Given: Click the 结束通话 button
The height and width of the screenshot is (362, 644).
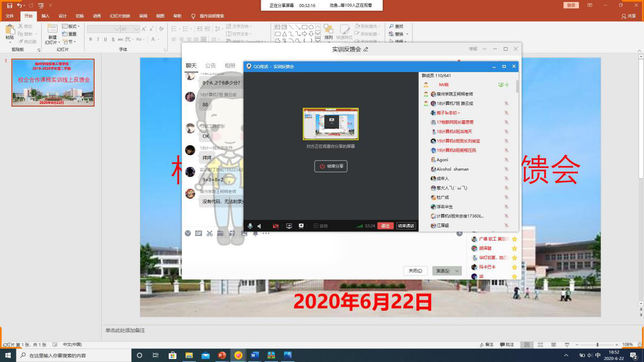Looking at the screenshot, I should pos(406,226).
